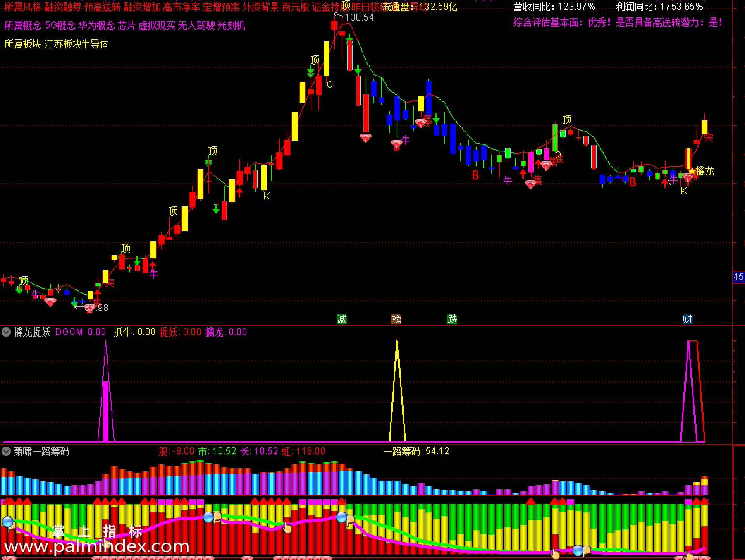Click the yellow Q marker below the peak
This screenshot has width=745, height=560.
pos(330,84)
